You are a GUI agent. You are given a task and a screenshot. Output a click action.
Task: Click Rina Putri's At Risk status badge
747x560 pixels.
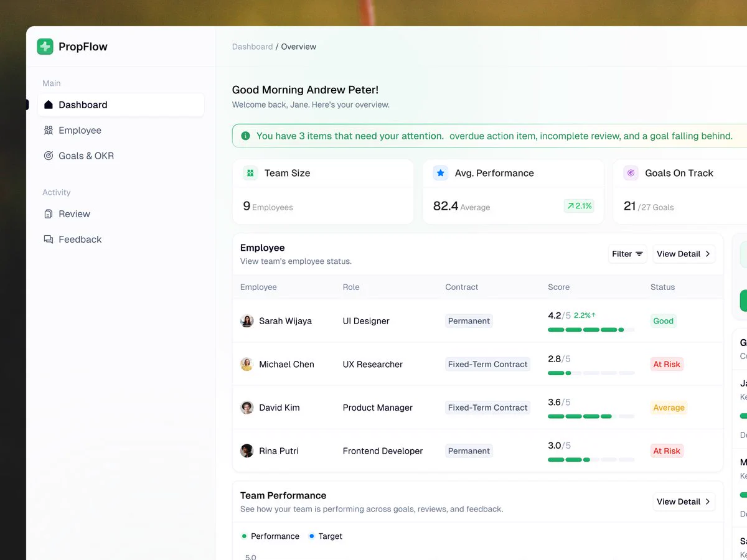click(x=667, y=450)
